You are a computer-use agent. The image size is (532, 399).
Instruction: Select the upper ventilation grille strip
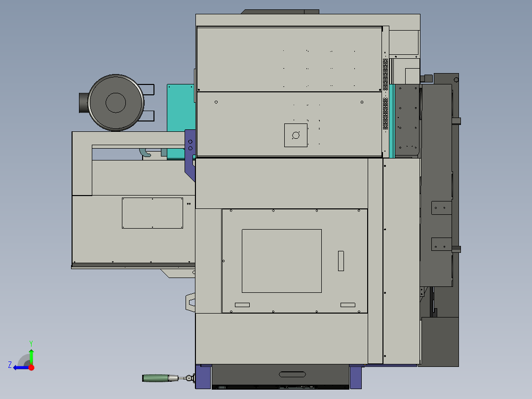[385, 75]
